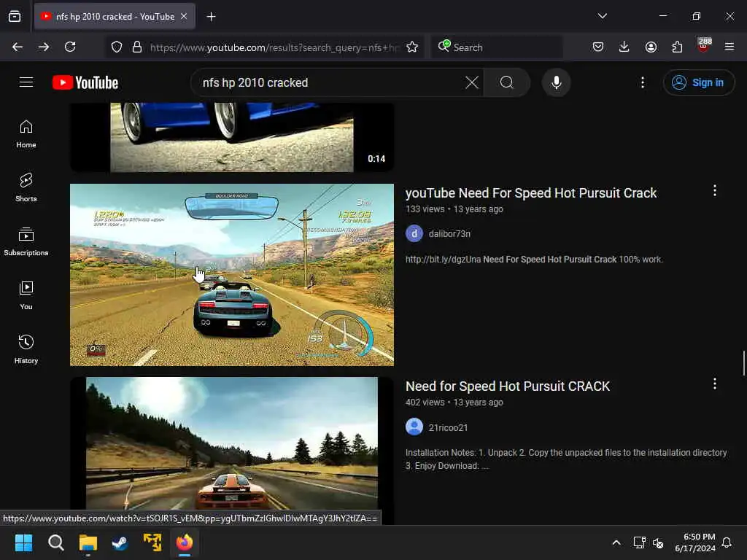This screenshot has width=747, height=560.
Task: Open You section in the sidebar
Action: point(26,296)
